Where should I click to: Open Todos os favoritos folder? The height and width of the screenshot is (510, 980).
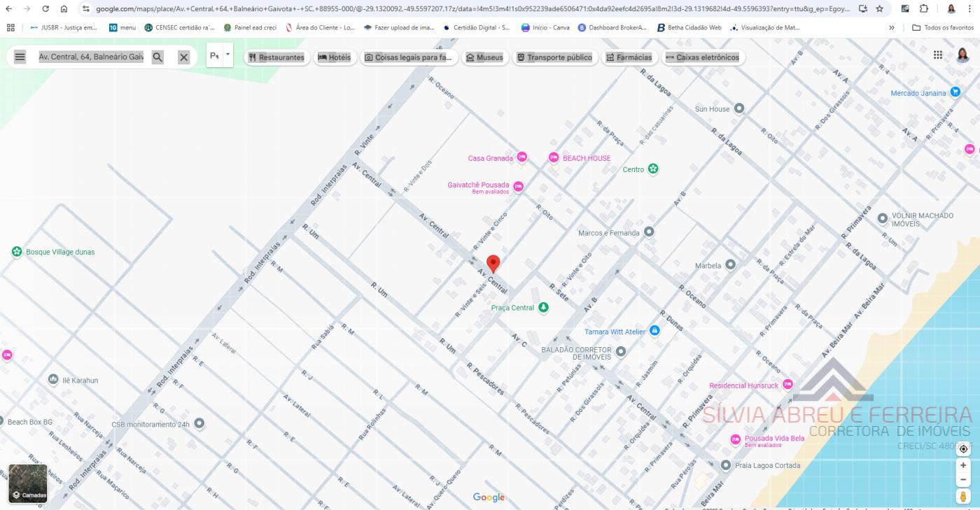tap(943, 27)
